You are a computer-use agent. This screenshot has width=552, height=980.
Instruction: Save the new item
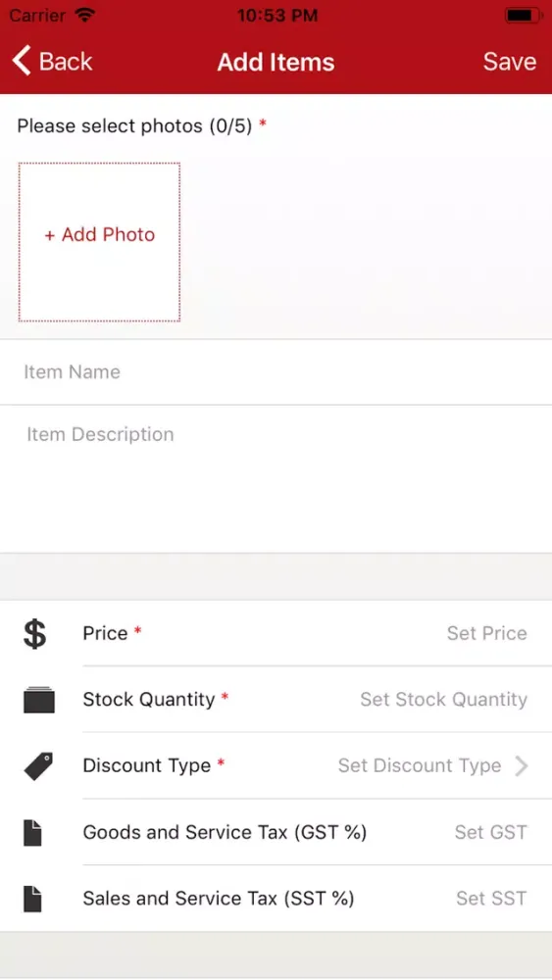[x=510, y=61]
